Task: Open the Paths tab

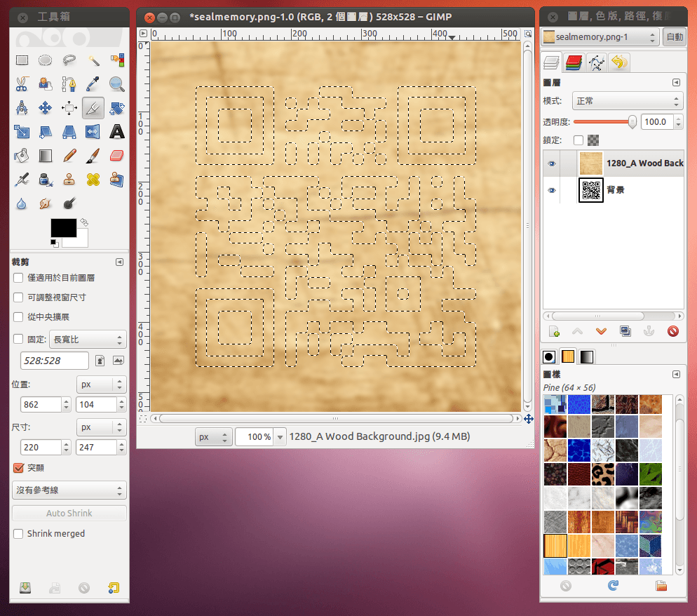Action: coord(596,63)
